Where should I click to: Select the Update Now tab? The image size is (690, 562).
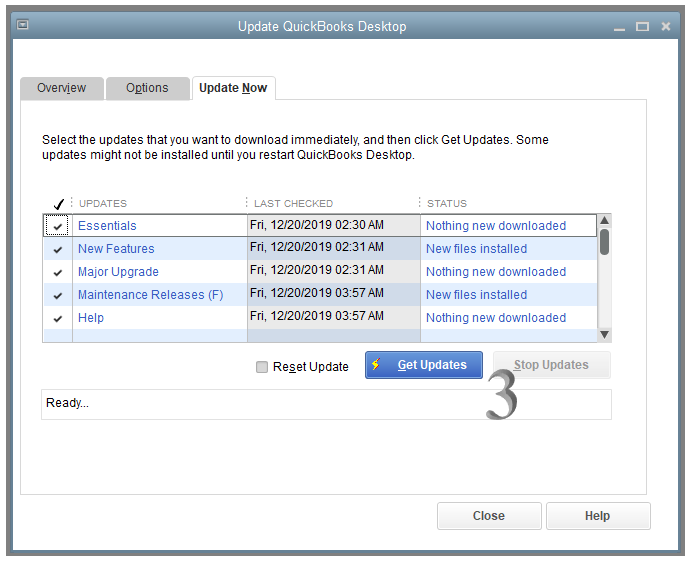(x=233, y=88)
